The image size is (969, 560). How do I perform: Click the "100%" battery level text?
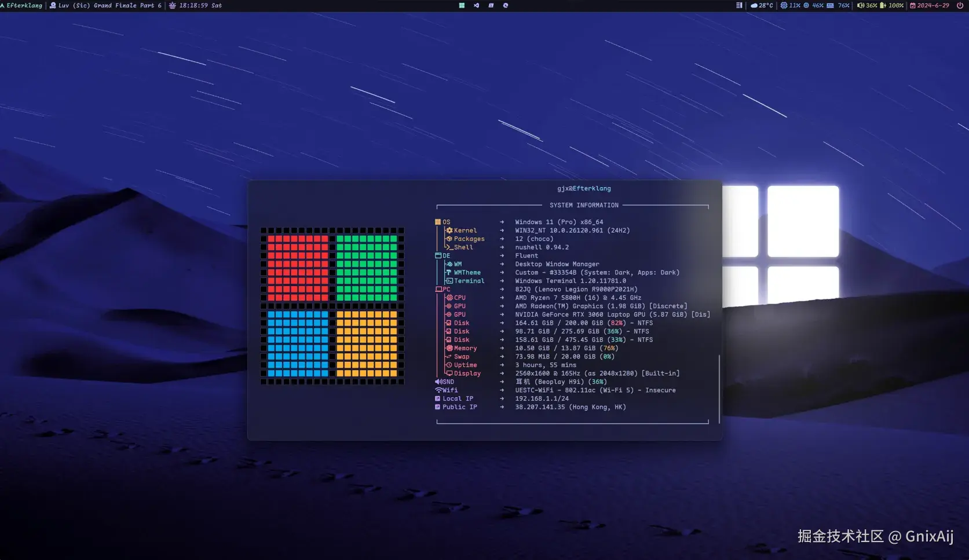click(x=896, y=5)
